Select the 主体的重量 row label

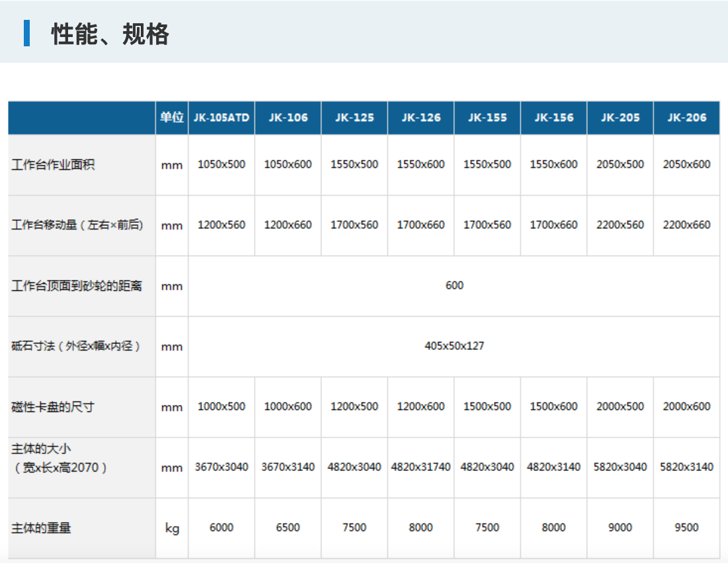41,528
